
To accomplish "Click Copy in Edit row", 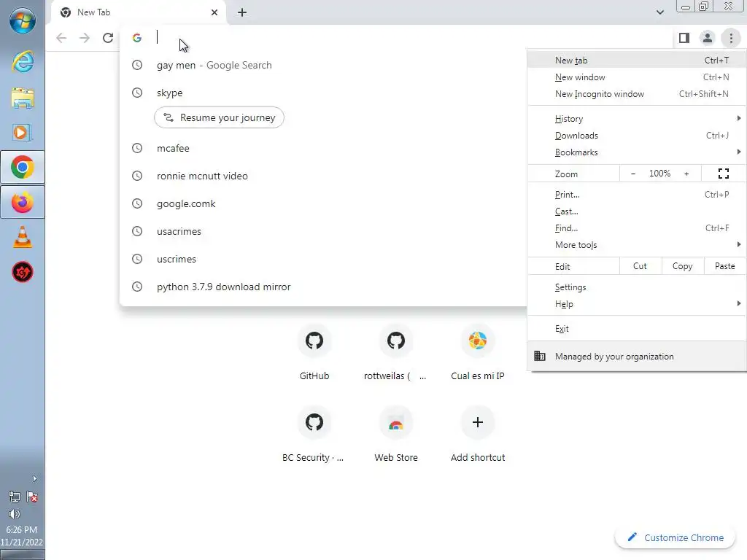I will 683,266.
